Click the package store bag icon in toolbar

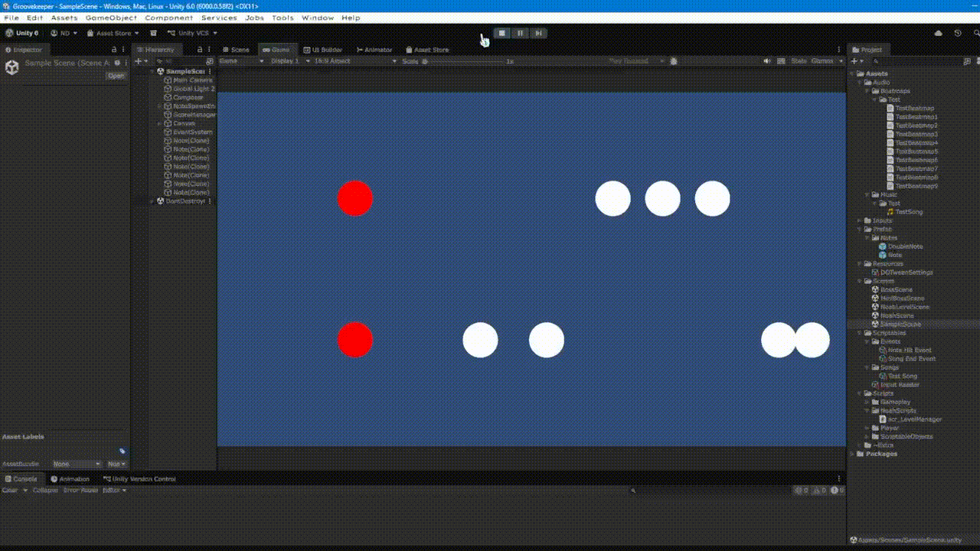click(x=154, y=34)
